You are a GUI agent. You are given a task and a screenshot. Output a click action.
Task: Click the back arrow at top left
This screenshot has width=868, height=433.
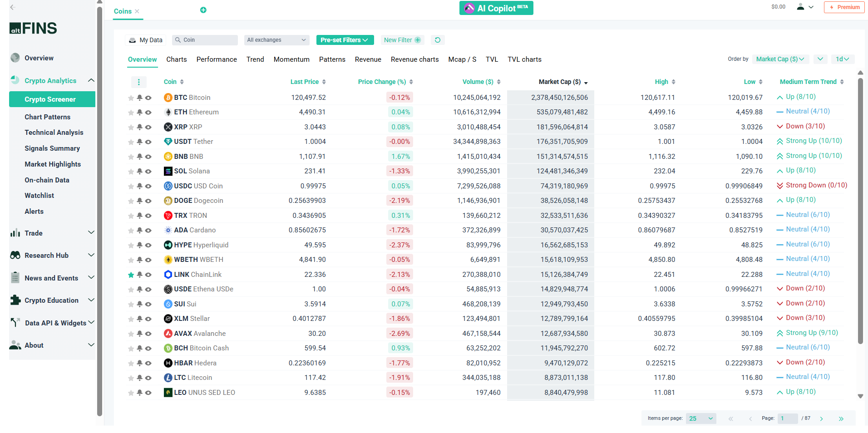point(13,7)
